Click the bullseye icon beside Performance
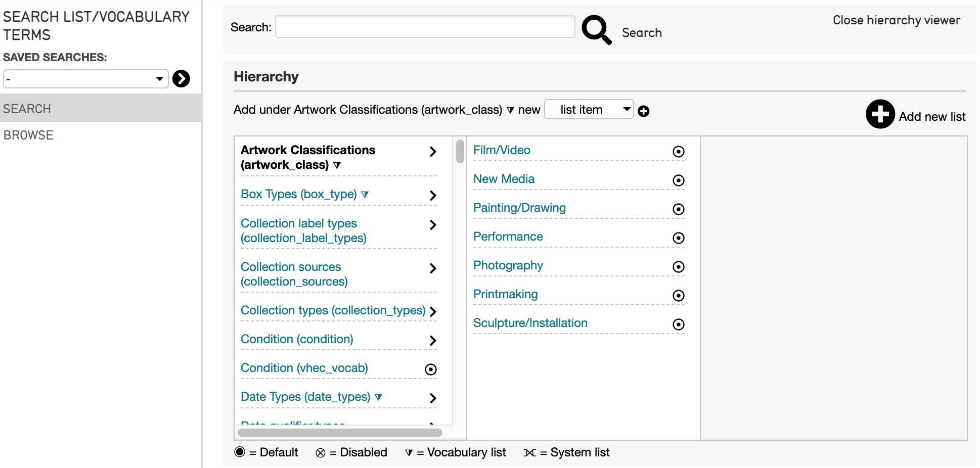This screenshot has height=468, width=980. 678,238
